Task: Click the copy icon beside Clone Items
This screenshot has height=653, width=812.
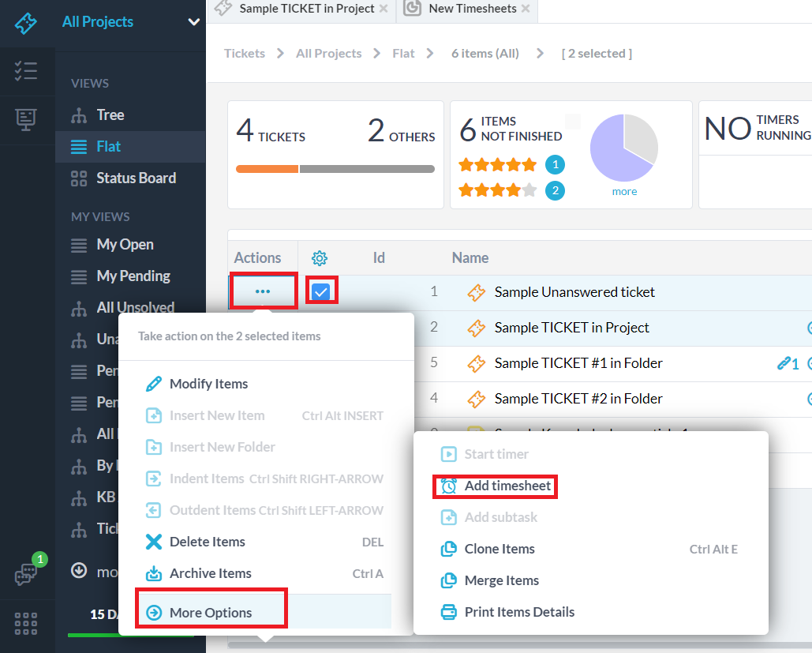Action: click(x=448, y=550)
